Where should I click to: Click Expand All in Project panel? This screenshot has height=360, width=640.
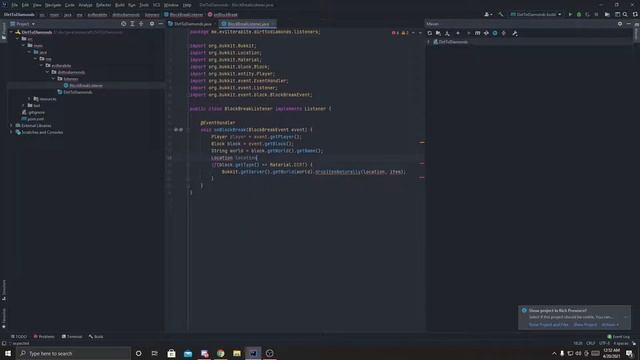point(132,24)
